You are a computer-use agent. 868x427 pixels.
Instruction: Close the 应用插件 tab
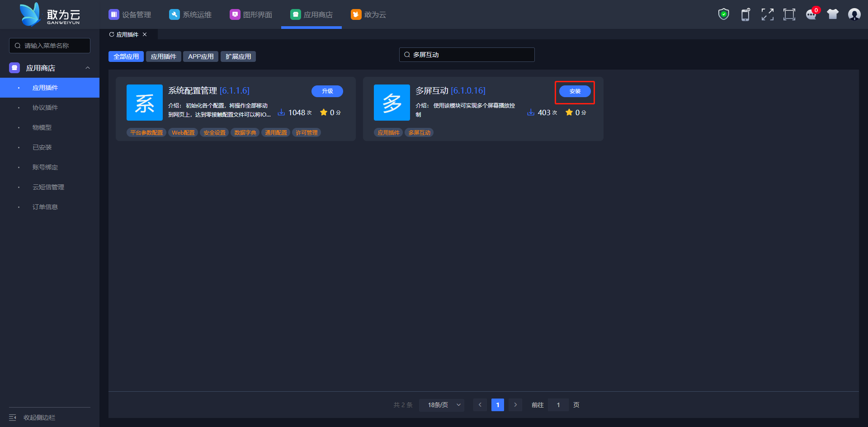click(145, 34)
